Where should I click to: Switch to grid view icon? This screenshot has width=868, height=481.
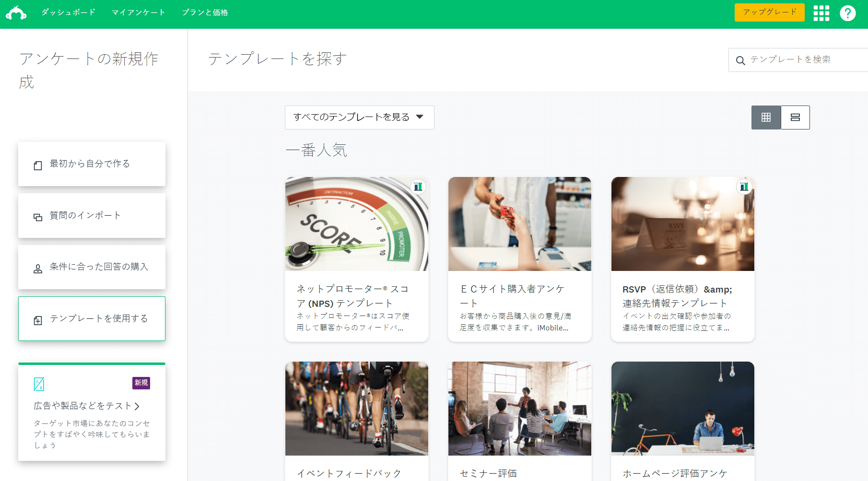[x=766, y=117]
